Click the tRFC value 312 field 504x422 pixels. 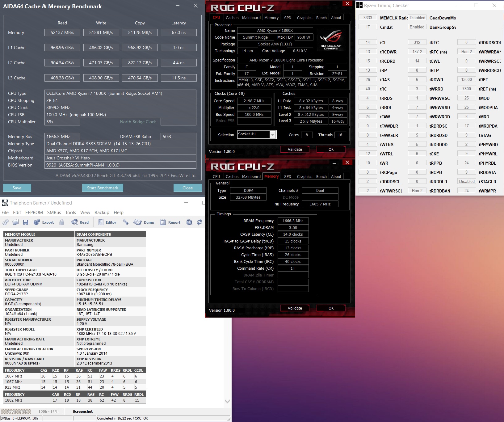(x=417, y=42)
